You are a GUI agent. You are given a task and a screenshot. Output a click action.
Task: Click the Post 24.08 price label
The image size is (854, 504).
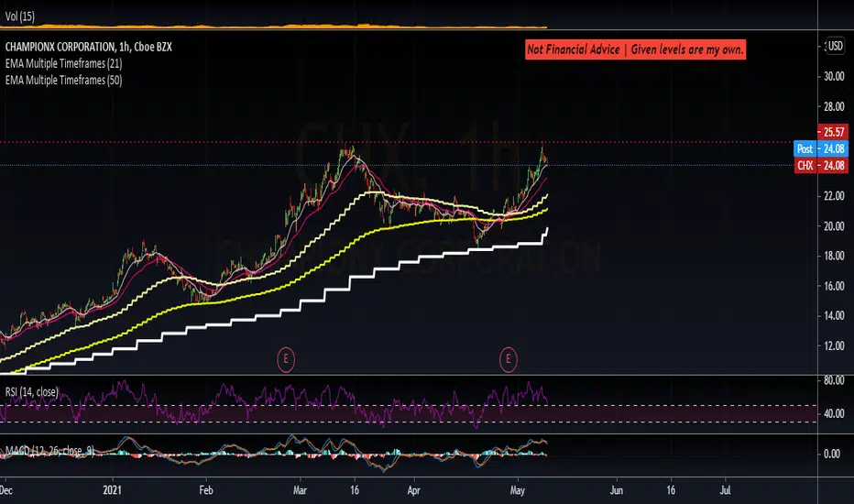tap(821, 148)
